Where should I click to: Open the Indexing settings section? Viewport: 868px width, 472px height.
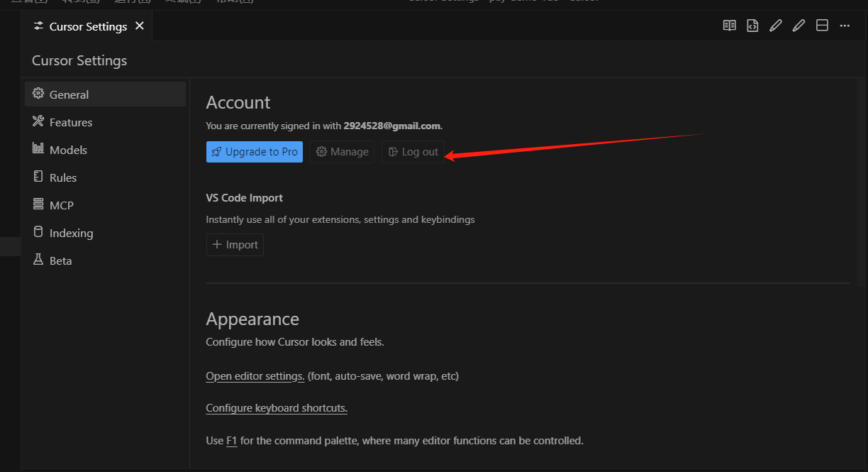click(106, 233)
